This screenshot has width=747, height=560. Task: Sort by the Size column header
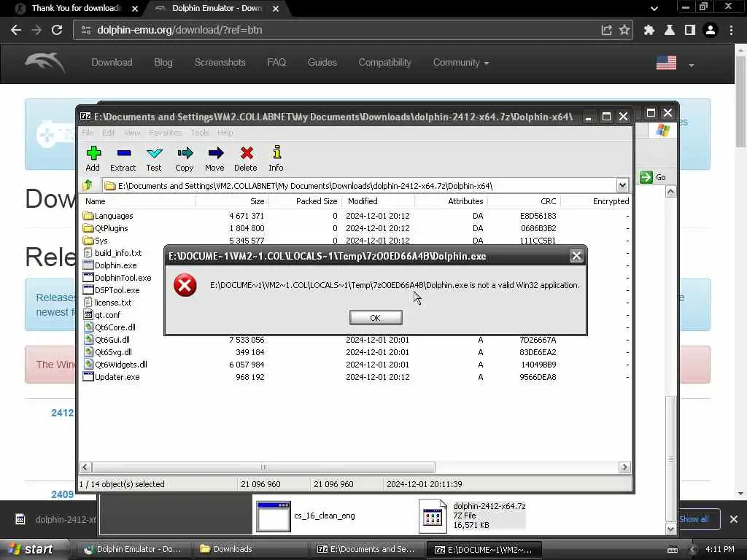[232, 201]
